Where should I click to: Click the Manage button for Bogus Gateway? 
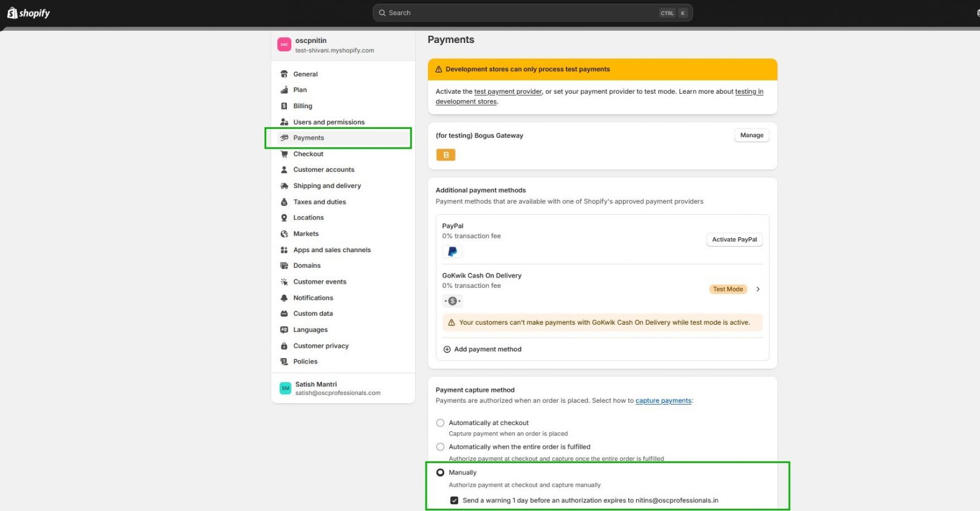(x=751, y=135)
